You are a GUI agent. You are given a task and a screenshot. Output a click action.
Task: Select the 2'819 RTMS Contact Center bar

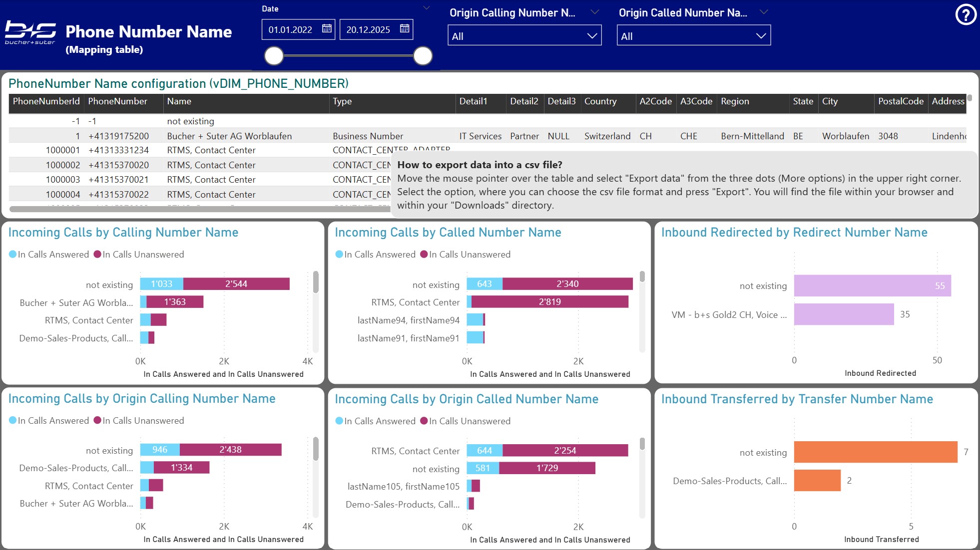tap(550, 302)
